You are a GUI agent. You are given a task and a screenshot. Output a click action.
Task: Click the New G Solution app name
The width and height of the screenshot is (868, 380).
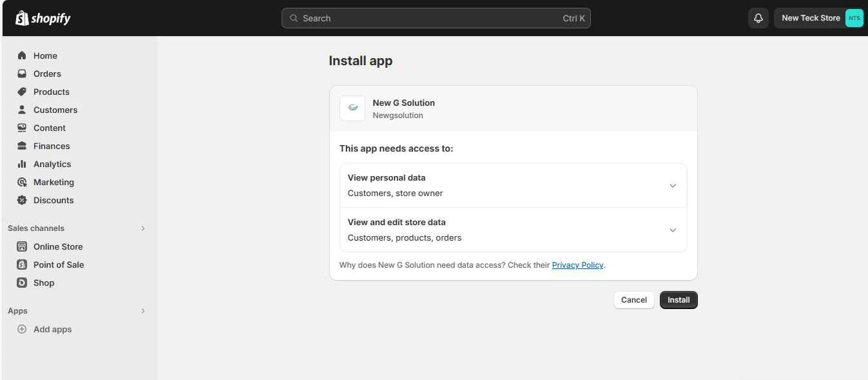(x=403, y=103)
